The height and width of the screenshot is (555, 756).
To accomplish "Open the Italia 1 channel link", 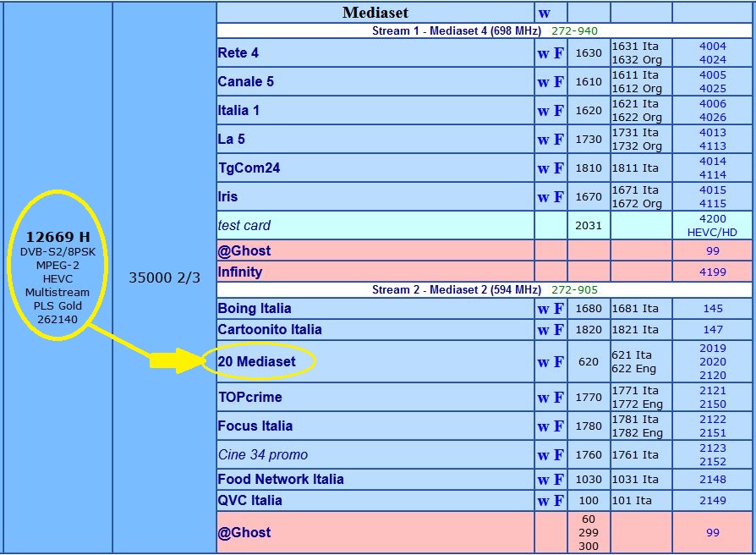I will click(x=238, y=111).
